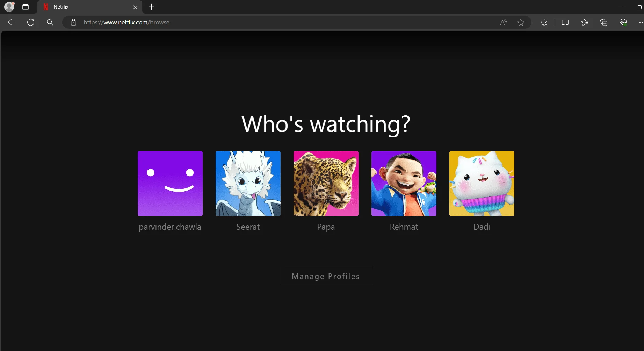Open the Rehmat profile avatar
Image resolution: width=644 pixels, height=351 pixels.
coord(404,184)
